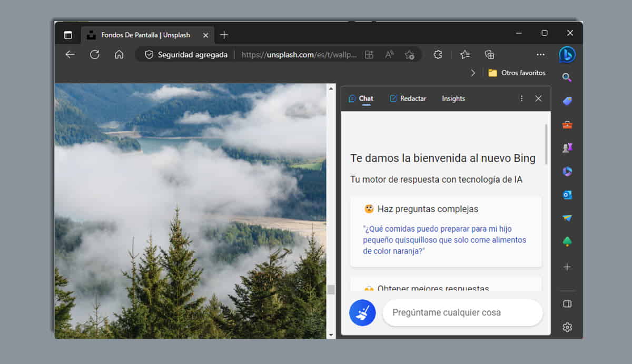Open the Outlook icon in sidebar

click(x=567, y=195)
